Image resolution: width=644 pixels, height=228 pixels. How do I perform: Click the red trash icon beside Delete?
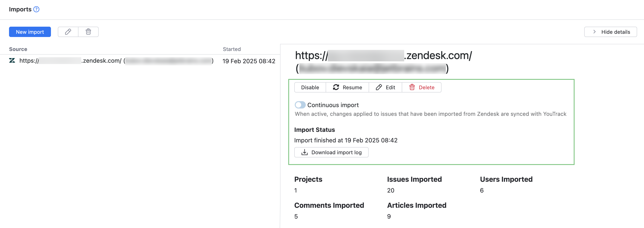coord(412,87)
